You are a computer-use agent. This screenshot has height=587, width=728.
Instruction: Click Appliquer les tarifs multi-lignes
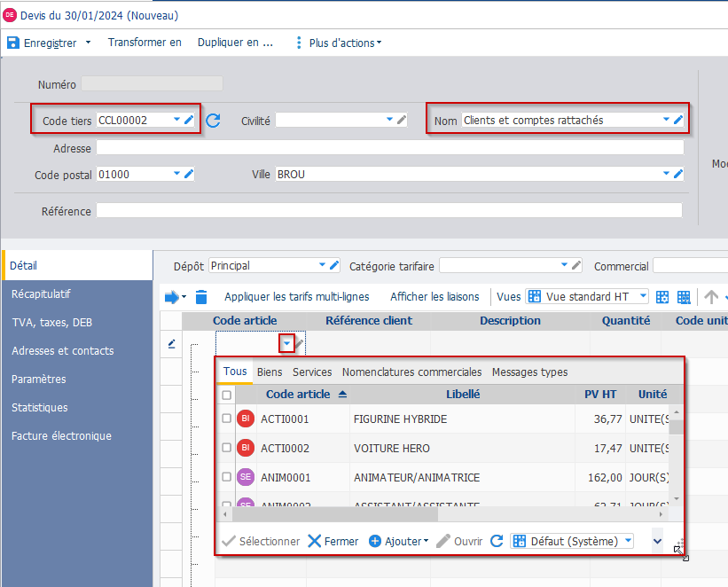pos(296,297)
